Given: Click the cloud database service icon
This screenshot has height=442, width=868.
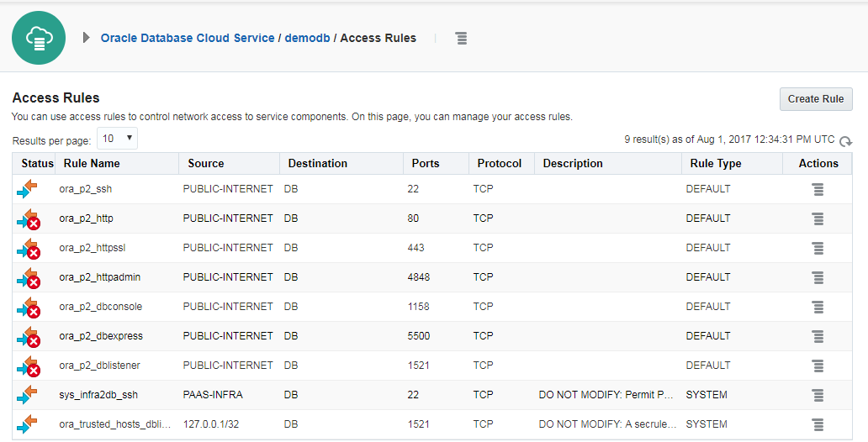Looking at the screenshot, I should [39, 38].
